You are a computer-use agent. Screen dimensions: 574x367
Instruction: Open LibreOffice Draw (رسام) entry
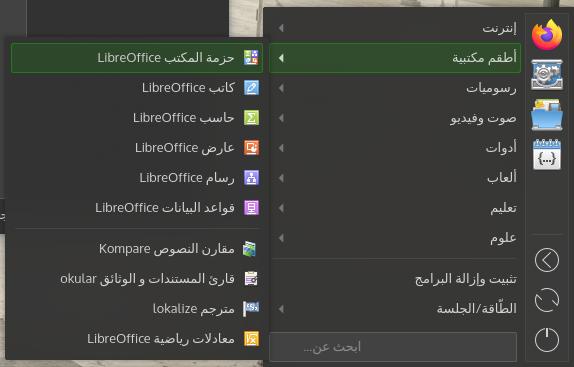coord(137,177)
